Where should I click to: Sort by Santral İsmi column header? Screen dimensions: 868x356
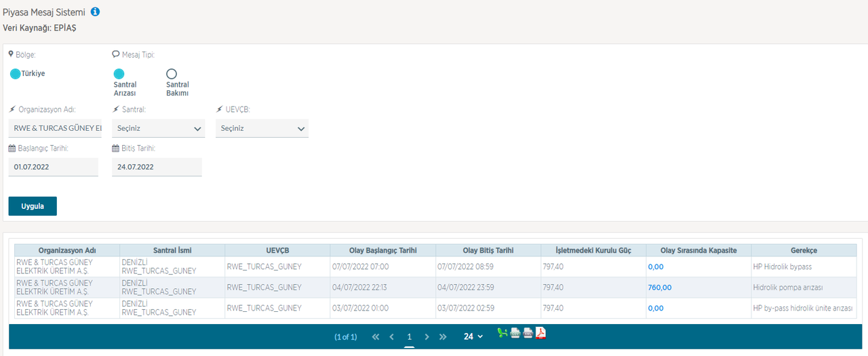[172, 250]
